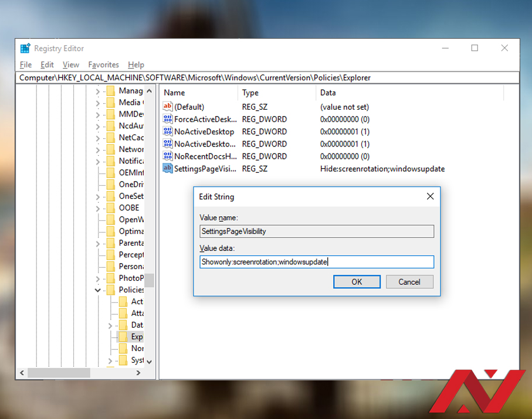
Task: Click the NoRecentDocsH DWORD value icon
Action: [168, 156]
